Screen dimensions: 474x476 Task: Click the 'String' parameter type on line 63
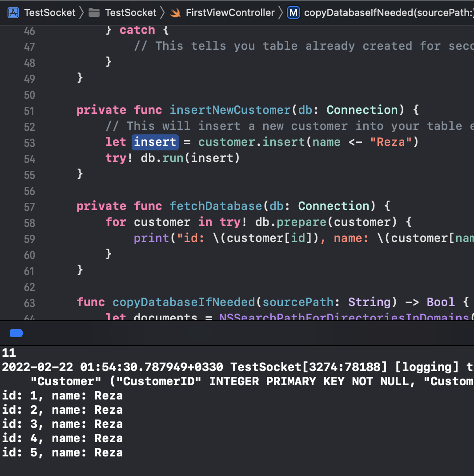(370, 303)
